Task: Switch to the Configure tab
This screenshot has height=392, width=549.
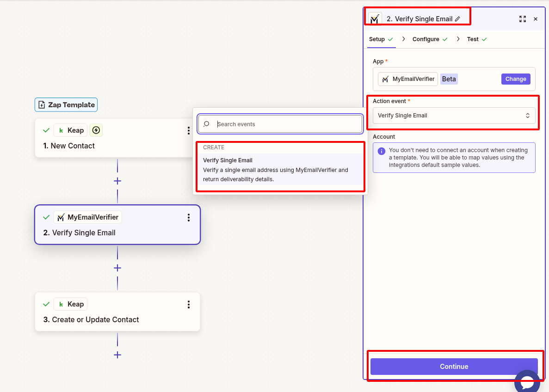Action: [x=426, y=39]
